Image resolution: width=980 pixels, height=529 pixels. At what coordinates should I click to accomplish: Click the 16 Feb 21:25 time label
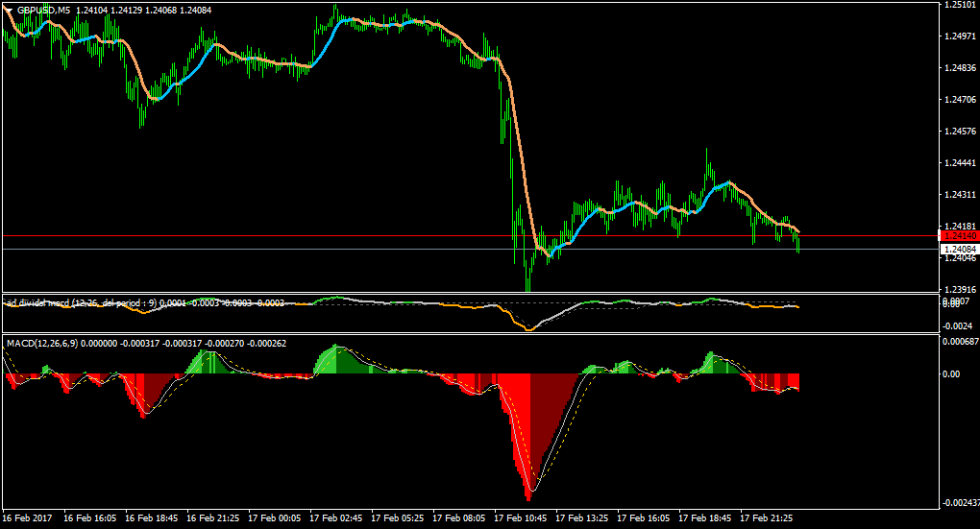[213, 518]
